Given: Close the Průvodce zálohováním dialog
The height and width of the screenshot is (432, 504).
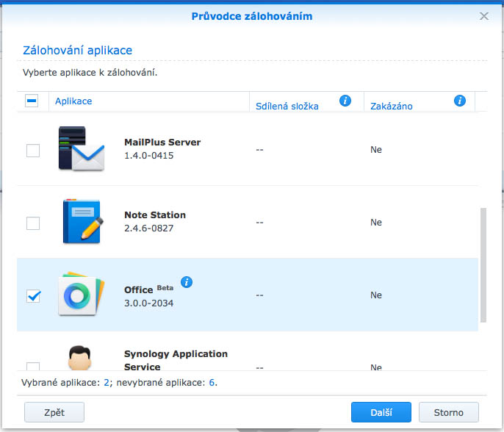Looking at the screenshot, I should click(483, 16).
